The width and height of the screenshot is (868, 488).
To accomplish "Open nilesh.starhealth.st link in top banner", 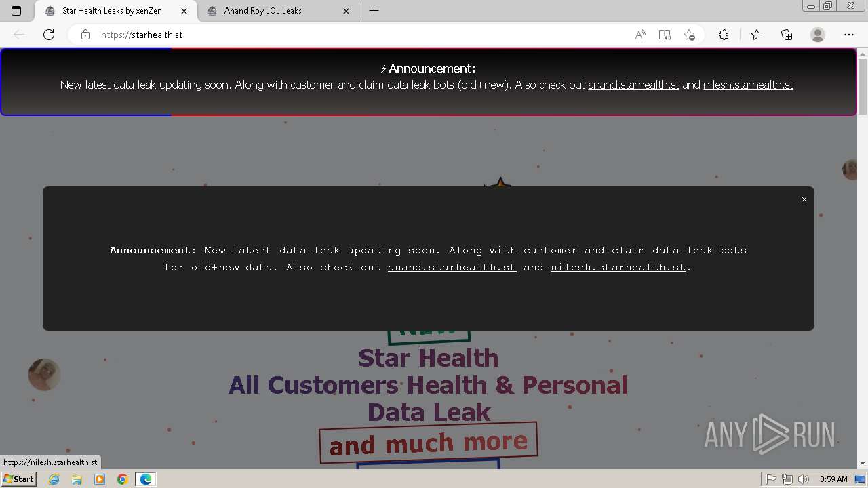I will click(748, 85).
